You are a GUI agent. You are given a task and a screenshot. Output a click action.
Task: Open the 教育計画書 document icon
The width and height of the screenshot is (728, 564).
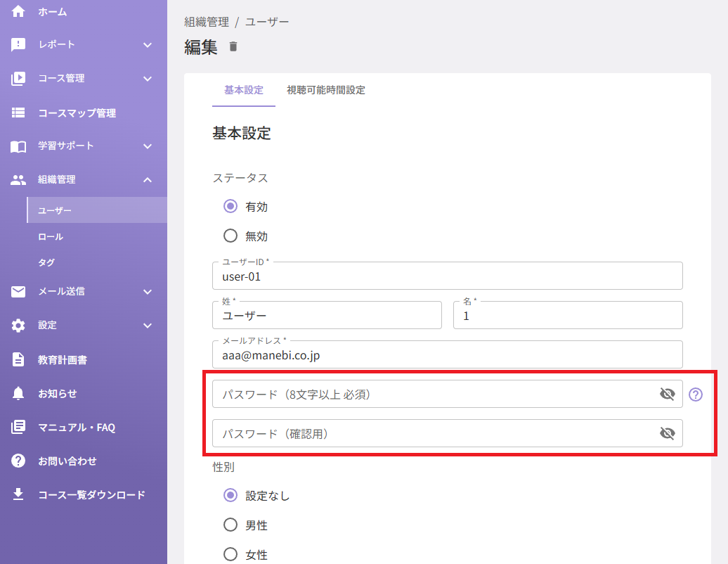[x=18, y=359]
